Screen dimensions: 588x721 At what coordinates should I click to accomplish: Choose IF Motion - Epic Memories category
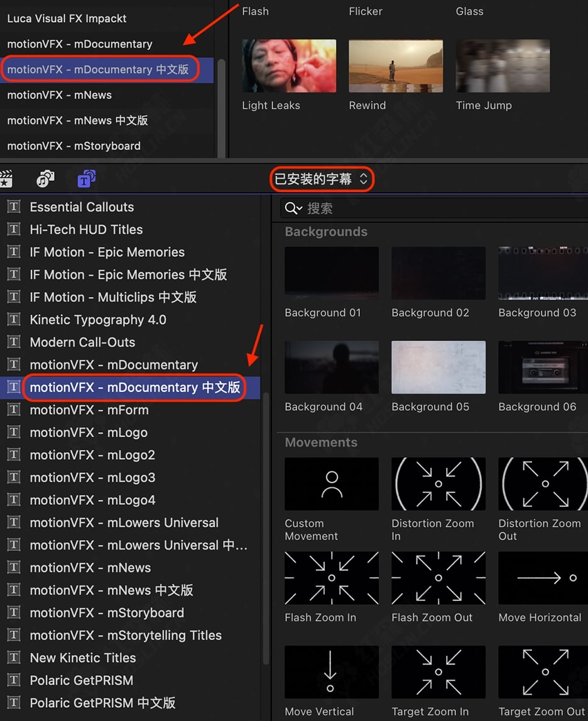pos(107,252)
